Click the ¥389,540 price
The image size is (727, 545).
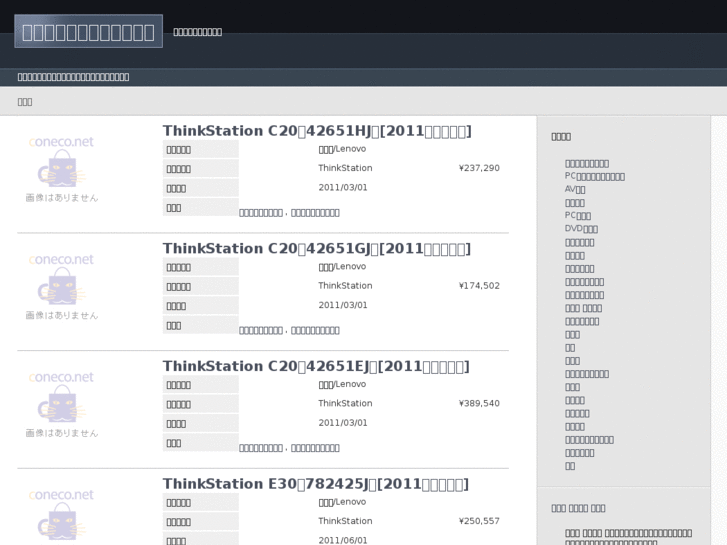tap(479, 404)
